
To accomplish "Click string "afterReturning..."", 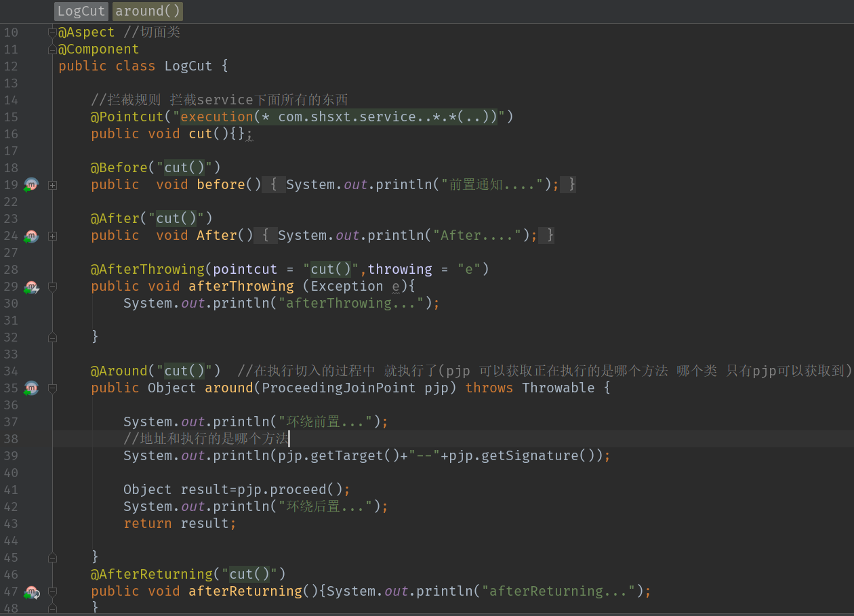I will 558,591.
